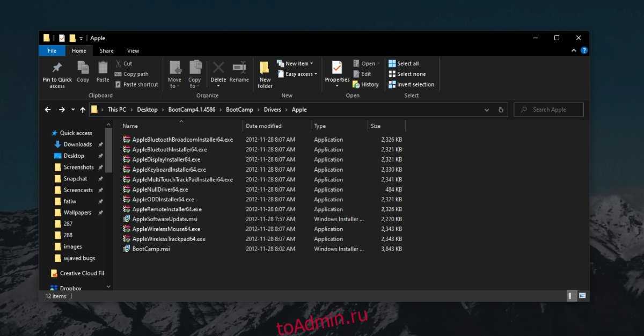This screenshot has height=336, width=644.
Task: Open the Easy access dropdown
Action: (x=298, y=74)
